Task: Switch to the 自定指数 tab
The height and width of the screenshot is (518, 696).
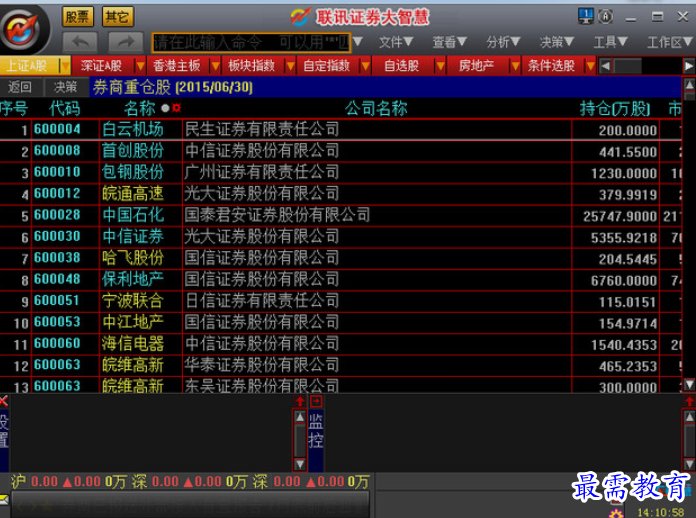Action: click(x=328, y=66)
